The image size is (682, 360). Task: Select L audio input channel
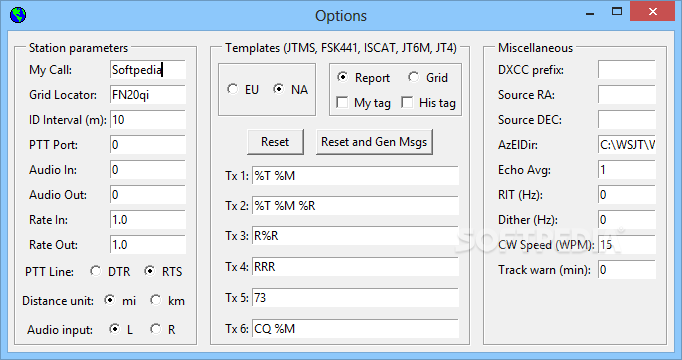(x=115, y=329)
